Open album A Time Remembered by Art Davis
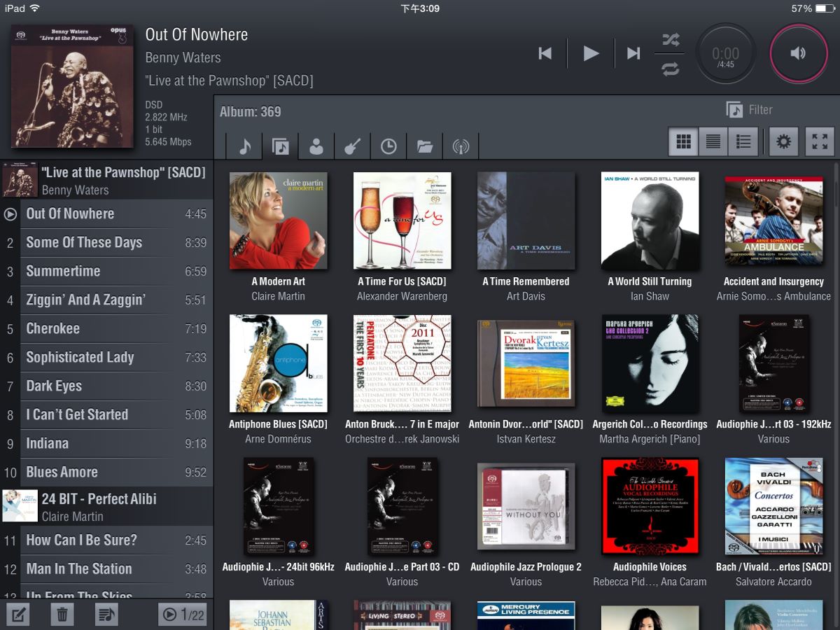Viewport: 840px width, 630px height. [x=526, y=220]
